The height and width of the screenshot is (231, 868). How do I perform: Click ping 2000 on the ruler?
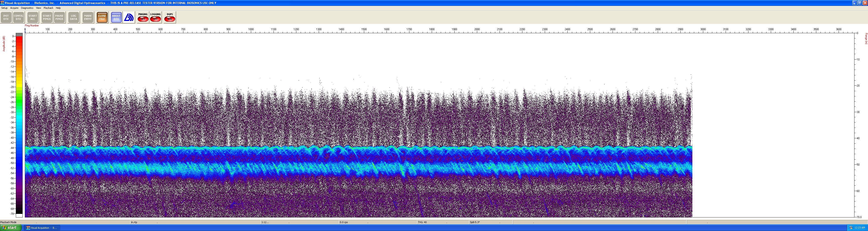point(477,29)
